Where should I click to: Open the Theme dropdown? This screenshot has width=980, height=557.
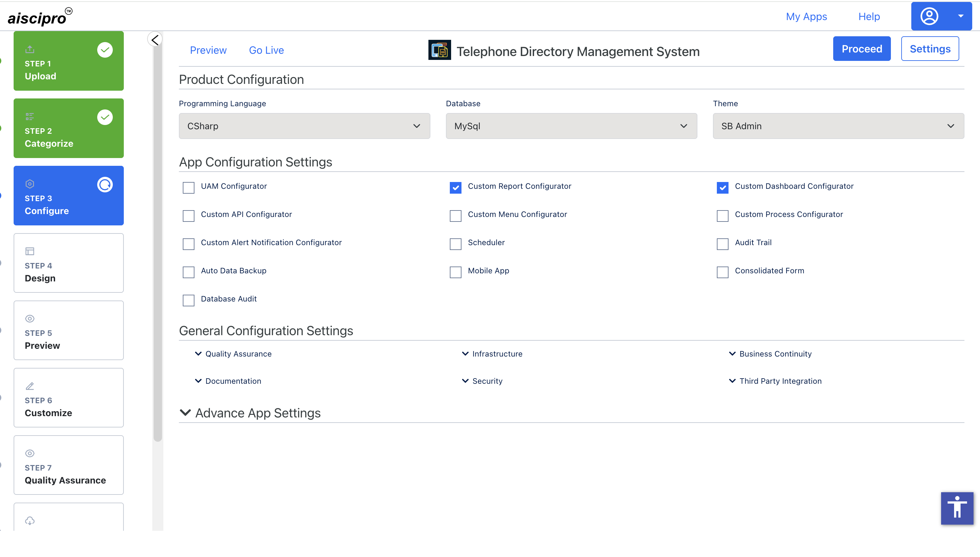click(x=838, y=126)
